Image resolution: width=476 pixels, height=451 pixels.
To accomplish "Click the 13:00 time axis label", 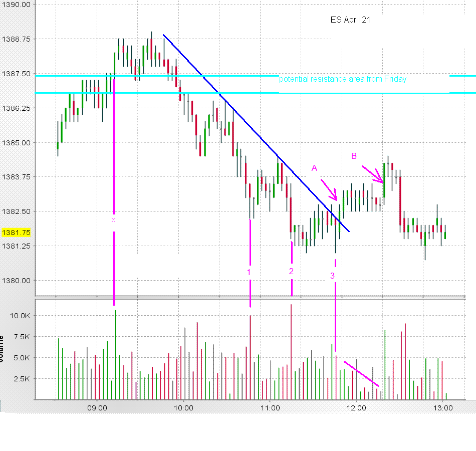I will click(443, 408).
